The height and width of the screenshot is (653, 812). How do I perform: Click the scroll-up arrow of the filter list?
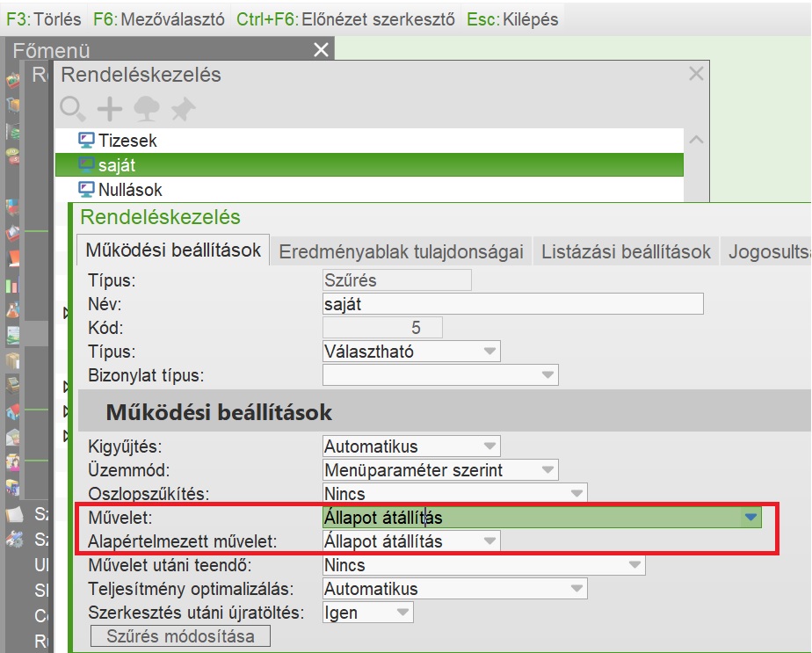pyautogui.click(x=697, y=140)
